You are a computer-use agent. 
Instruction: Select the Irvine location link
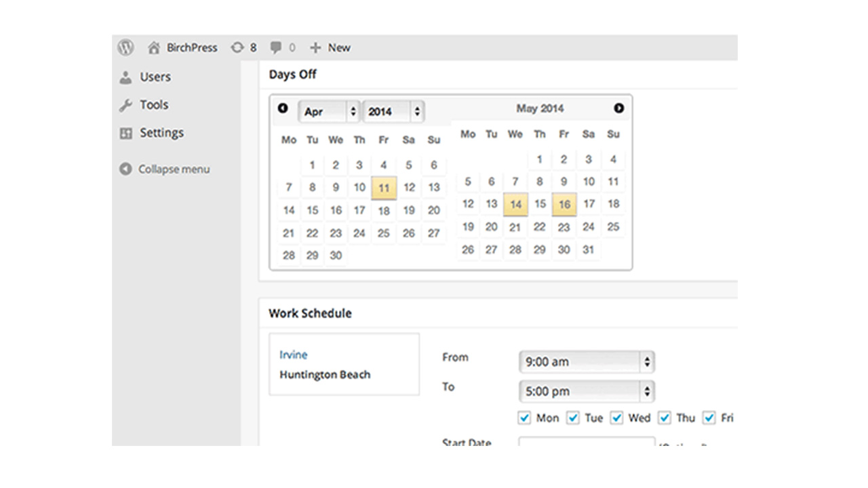tap(294, 354)
